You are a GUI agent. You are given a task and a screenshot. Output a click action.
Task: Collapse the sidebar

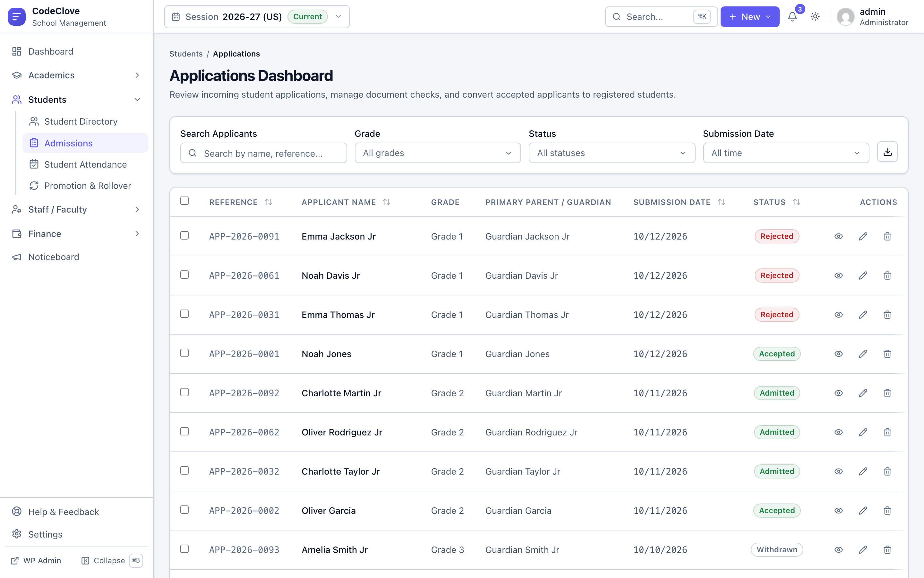click(x=112, y=560)
